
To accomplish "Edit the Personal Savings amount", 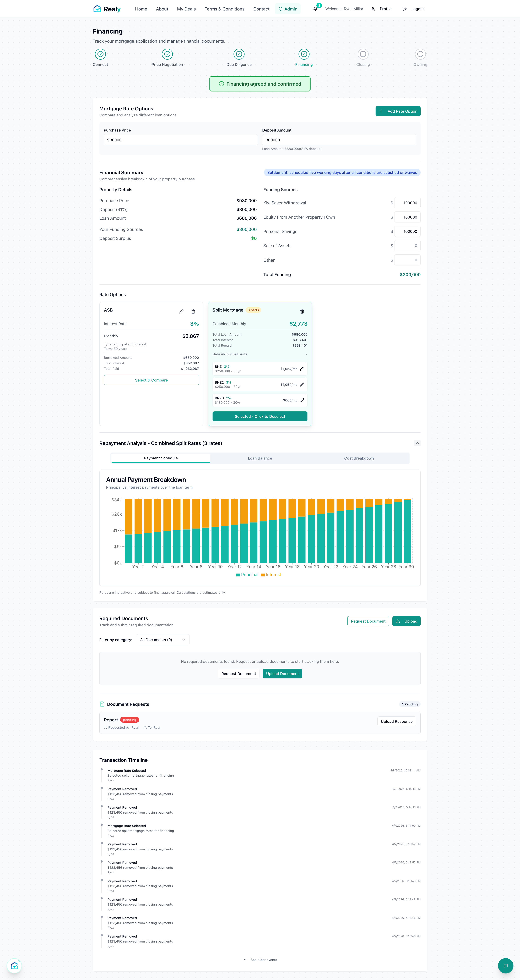I will pos(407,231).
